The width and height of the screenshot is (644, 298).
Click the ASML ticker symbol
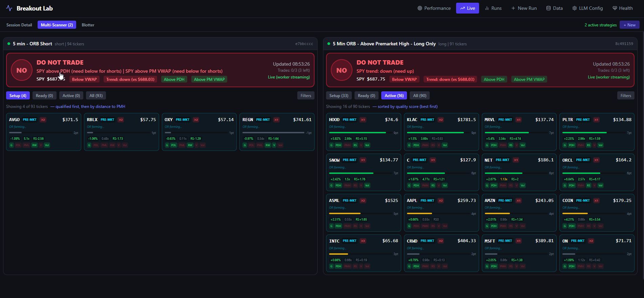click(x=334, y=201)
